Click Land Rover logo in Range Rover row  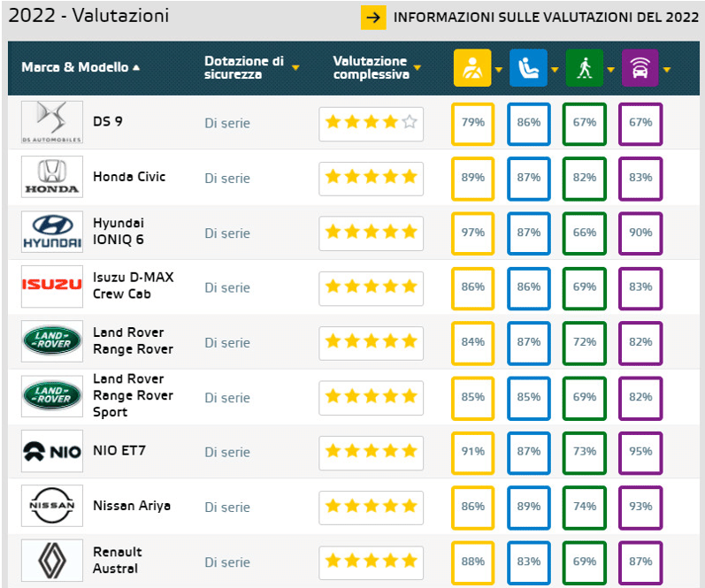coord(52,341)
